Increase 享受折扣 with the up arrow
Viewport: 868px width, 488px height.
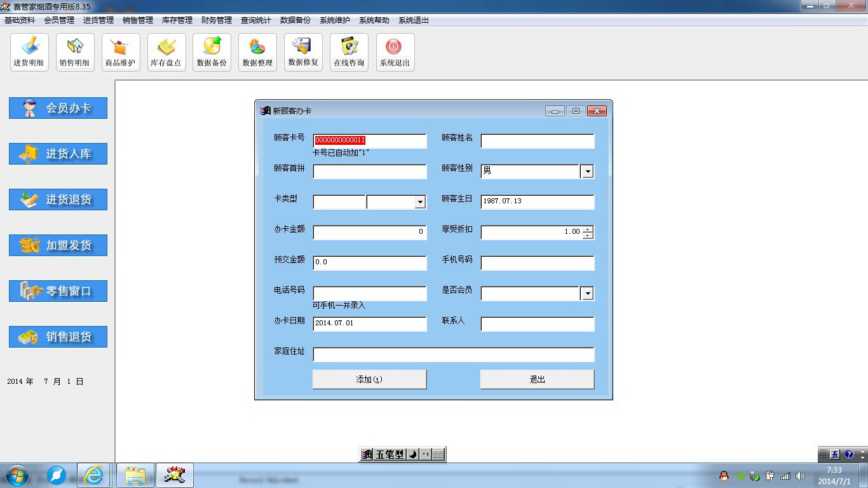pyautogui.click(x=588, y=229)
